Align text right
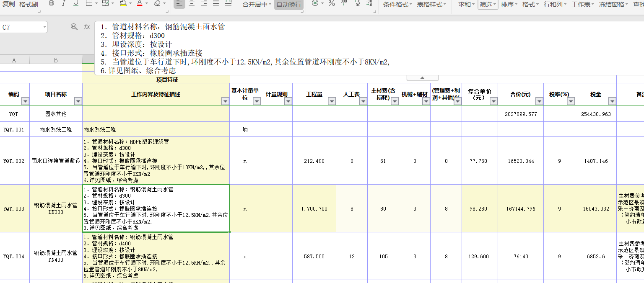 tap(204, 3)
